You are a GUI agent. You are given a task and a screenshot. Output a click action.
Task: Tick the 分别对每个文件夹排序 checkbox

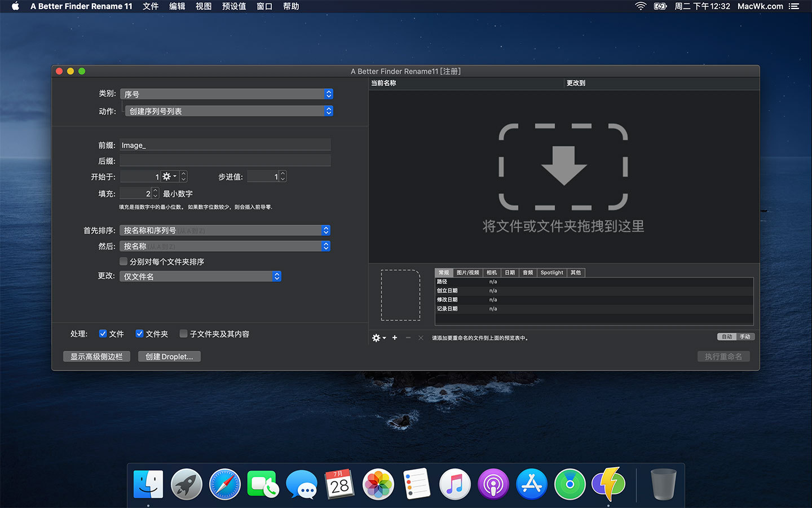click(123, 261)
